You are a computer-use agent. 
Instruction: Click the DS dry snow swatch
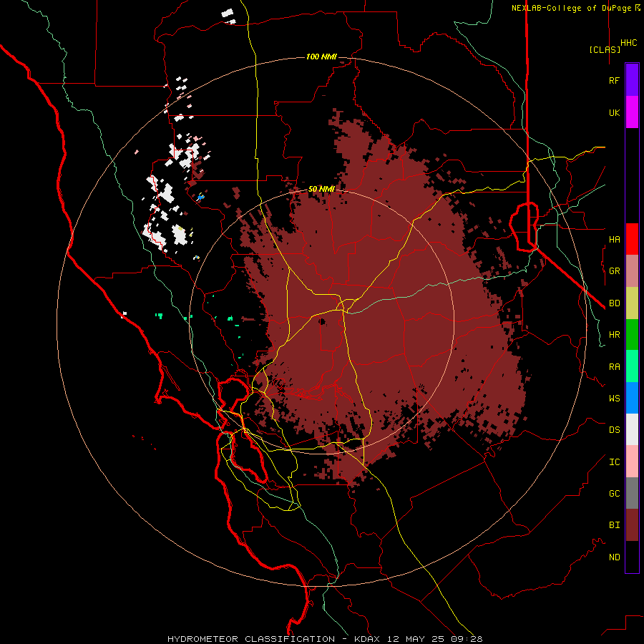pyautogui.click(x=632, y=429)
